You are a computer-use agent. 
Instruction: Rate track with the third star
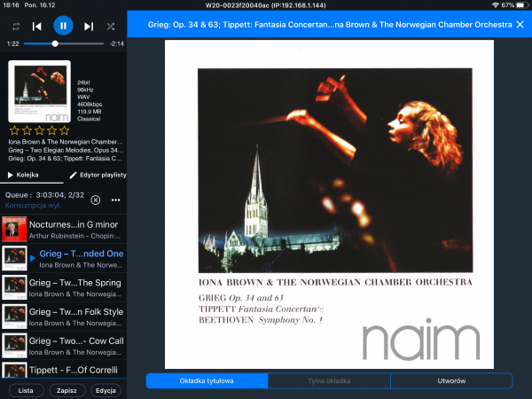point(40,130)
